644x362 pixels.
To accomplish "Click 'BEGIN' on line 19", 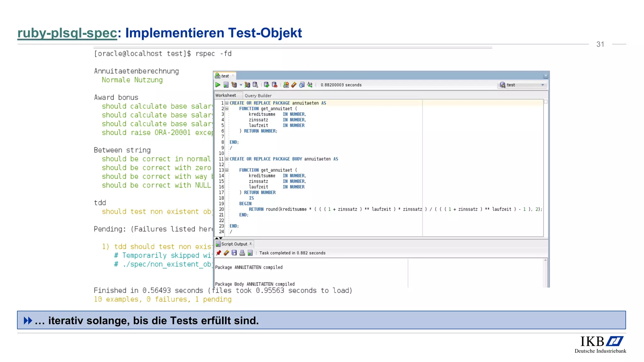I will pos(245,204).
